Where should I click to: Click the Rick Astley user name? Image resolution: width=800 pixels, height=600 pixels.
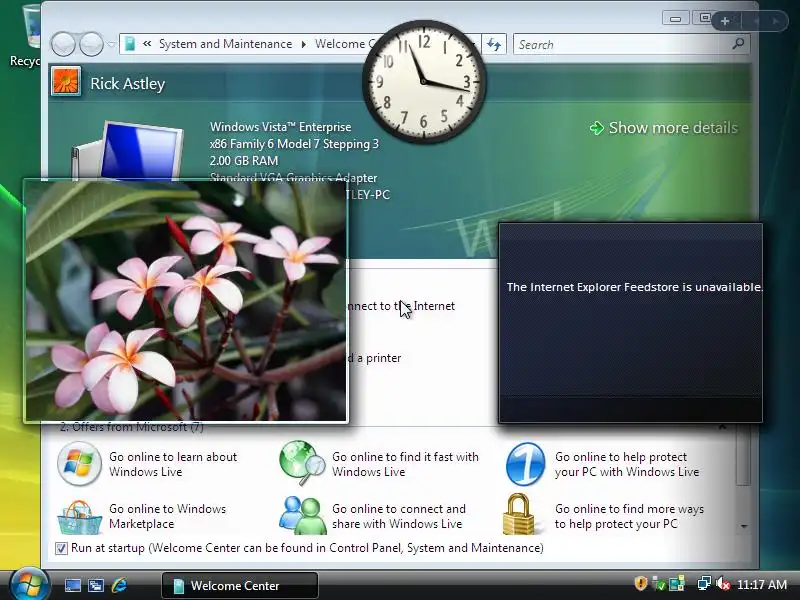128,83
